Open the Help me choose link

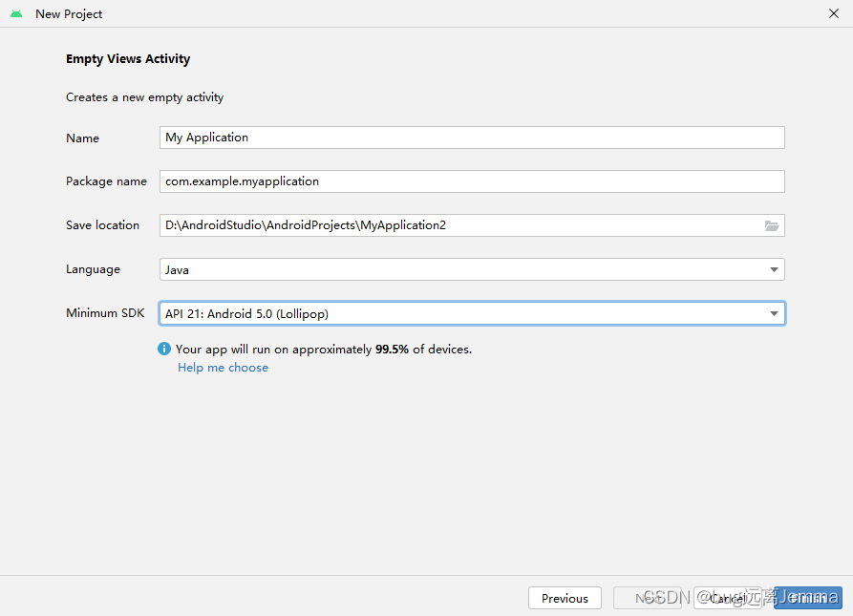tap(224, 368)
